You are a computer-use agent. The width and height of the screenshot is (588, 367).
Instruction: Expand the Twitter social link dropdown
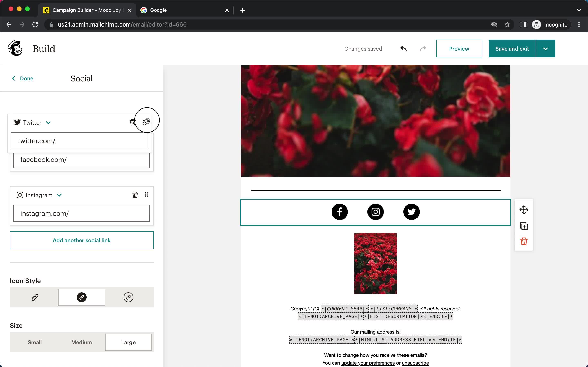[x=48, y=123]
